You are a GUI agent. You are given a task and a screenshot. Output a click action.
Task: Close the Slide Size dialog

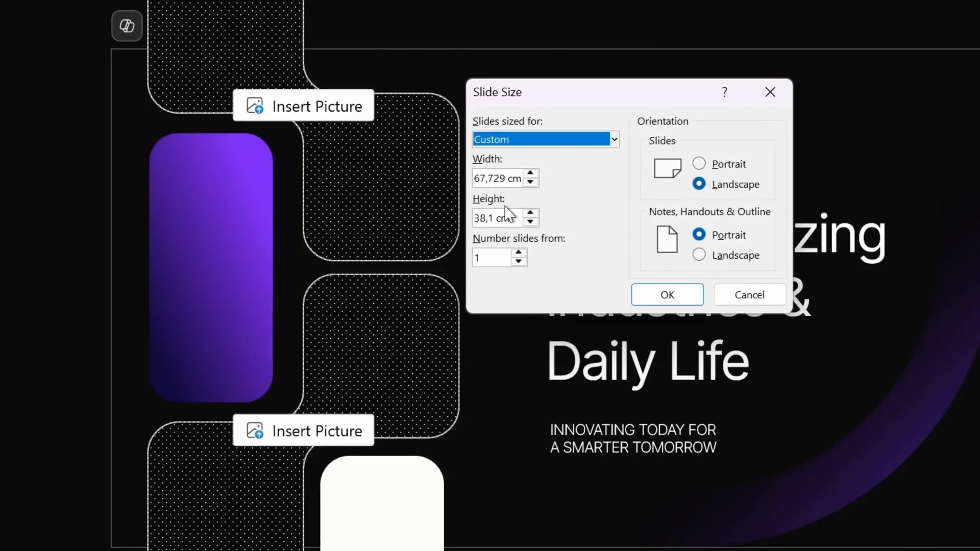point(770,92)
